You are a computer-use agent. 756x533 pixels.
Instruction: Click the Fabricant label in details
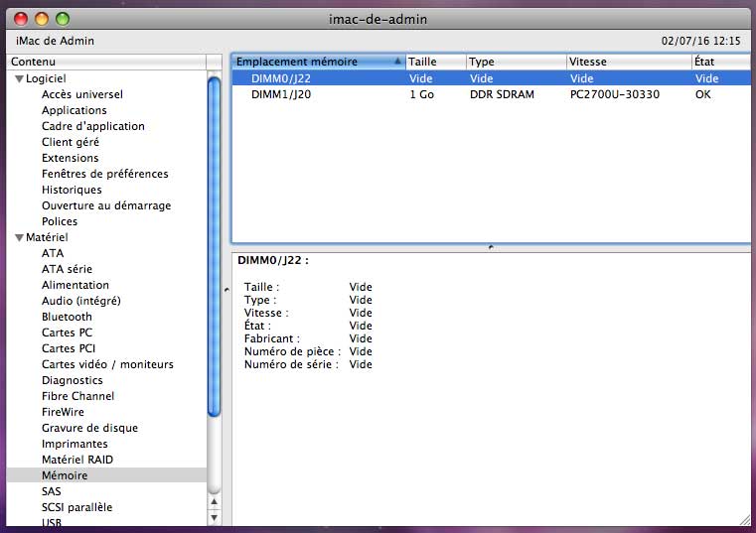click(272, 338)
